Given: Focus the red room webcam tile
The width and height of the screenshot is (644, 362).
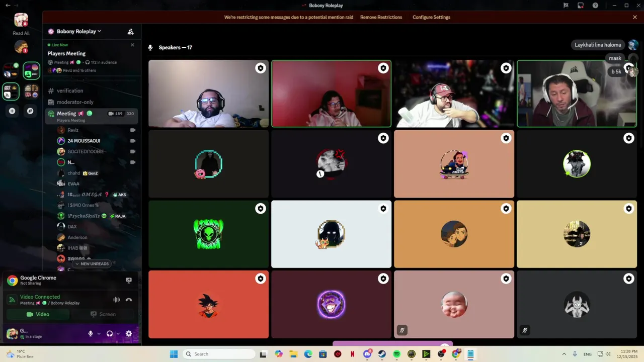Looking at the screenshot, I should [331, 94].
